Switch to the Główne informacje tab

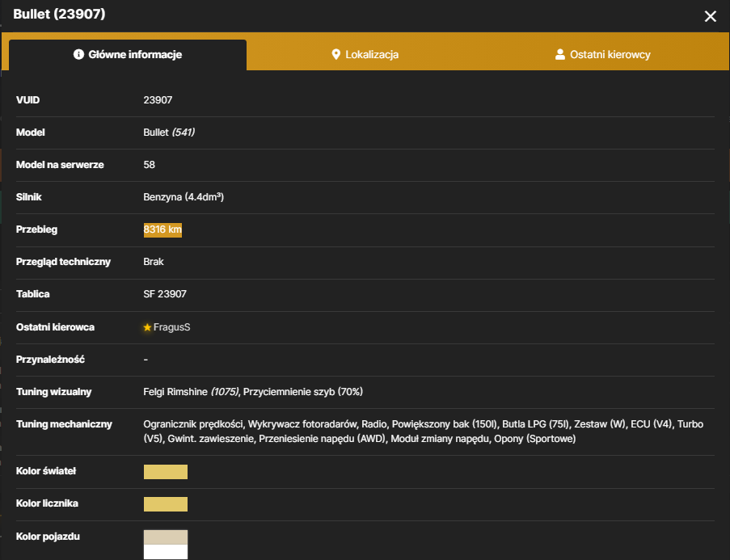[x=128, y=54]
